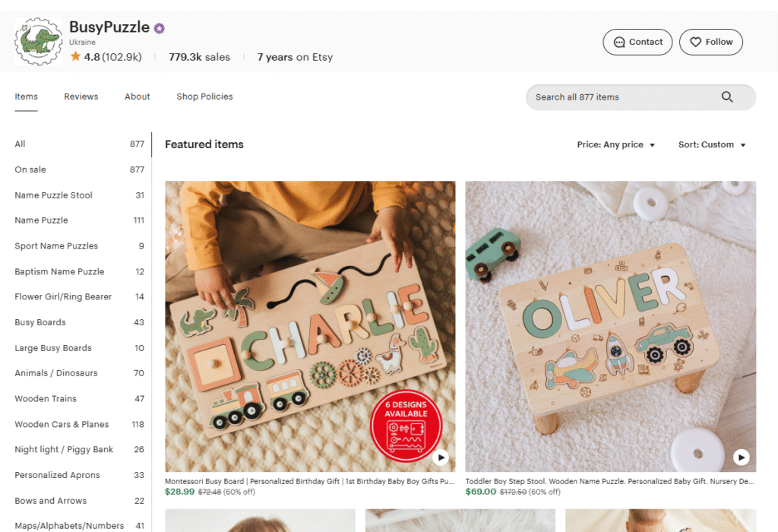Image resolution: width=778 pixels, height=532 pixels.
Task: Play video on Oliver step stool listing
Action: (x=742, y=457)
